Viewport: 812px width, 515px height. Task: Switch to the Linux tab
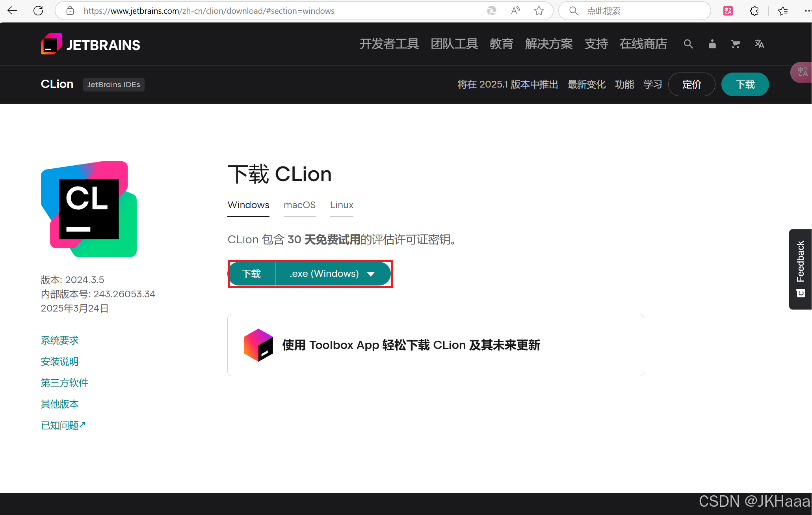click(x=342, y=205)
